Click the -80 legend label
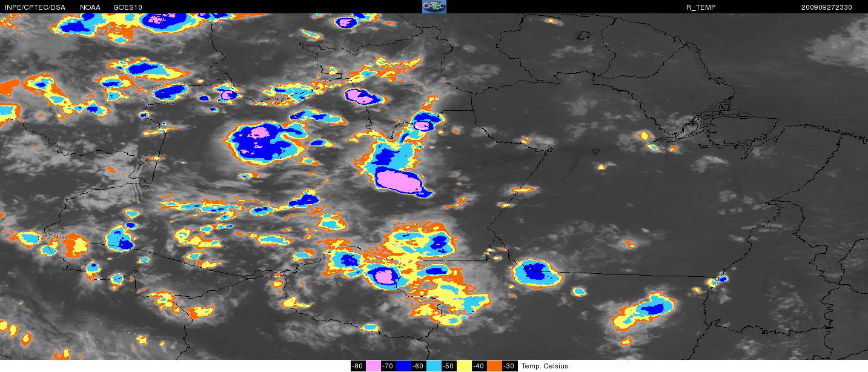The height and width of the screenshot is (372, 868). (358, 366)
